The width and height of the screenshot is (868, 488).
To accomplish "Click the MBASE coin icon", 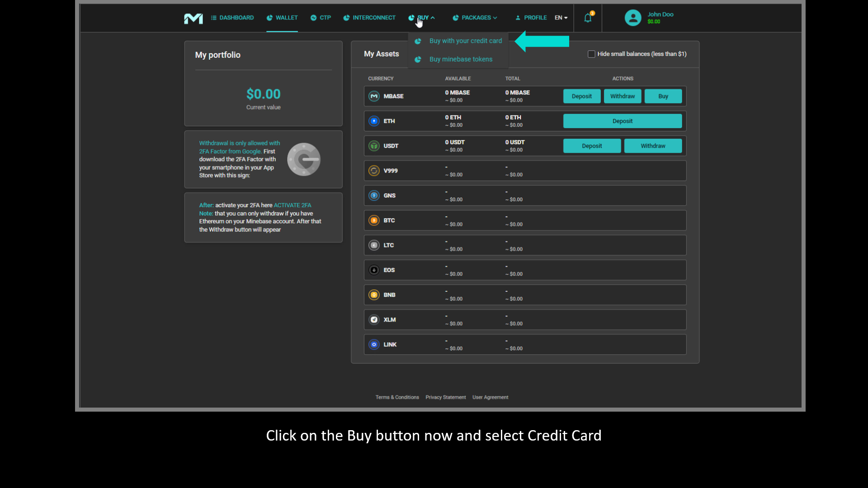I will tap(374, 96).
